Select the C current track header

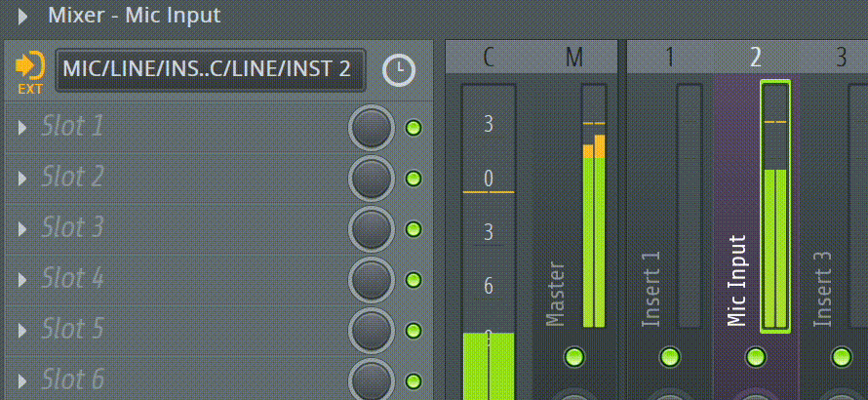pyautogui.click(x=489, y=57)
